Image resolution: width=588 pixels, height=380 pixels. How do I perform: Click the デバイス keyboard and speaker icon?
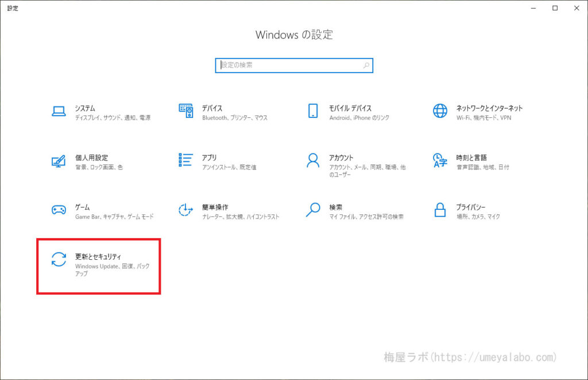(x=186, y=111)
